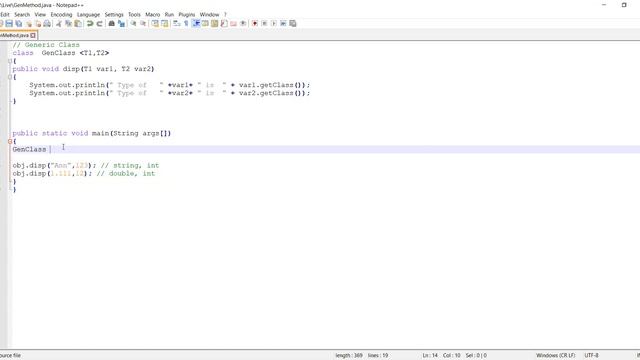Open Folder as Workspace toolbar icon

click(233, 24)
